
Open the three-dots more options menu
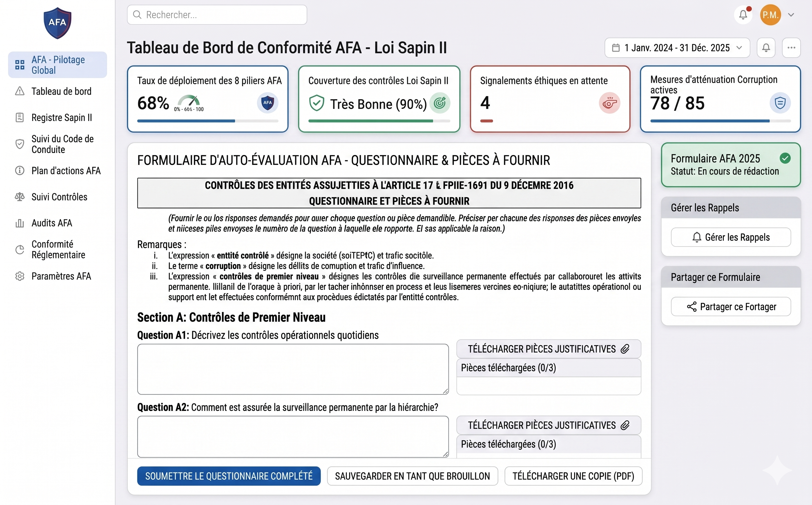pyautogui.click(x=791, y=48)
